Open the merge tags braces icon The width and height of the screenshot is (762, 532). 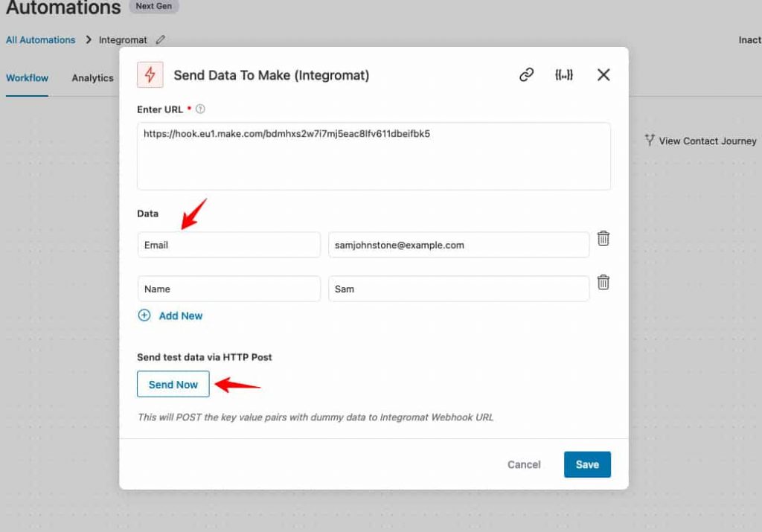564,75
